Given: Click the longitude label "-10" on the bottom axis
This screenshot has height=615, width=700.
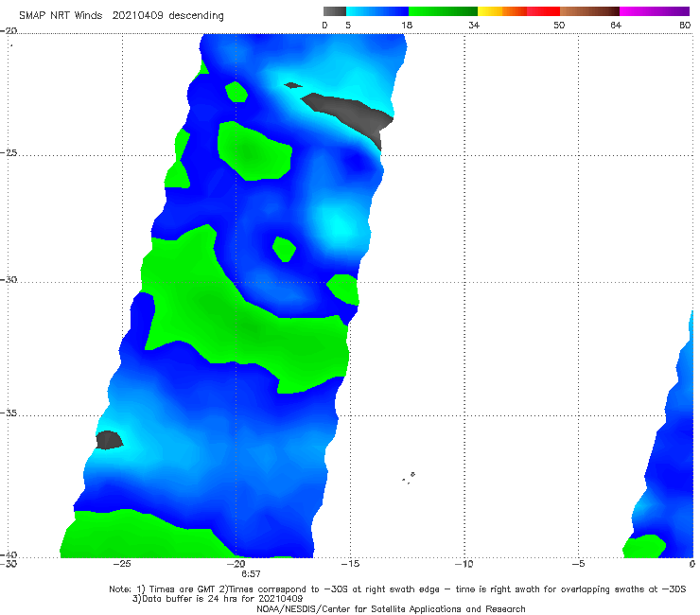Looking at the screenshot, I should pyautogui.click(x=464, y=564).
